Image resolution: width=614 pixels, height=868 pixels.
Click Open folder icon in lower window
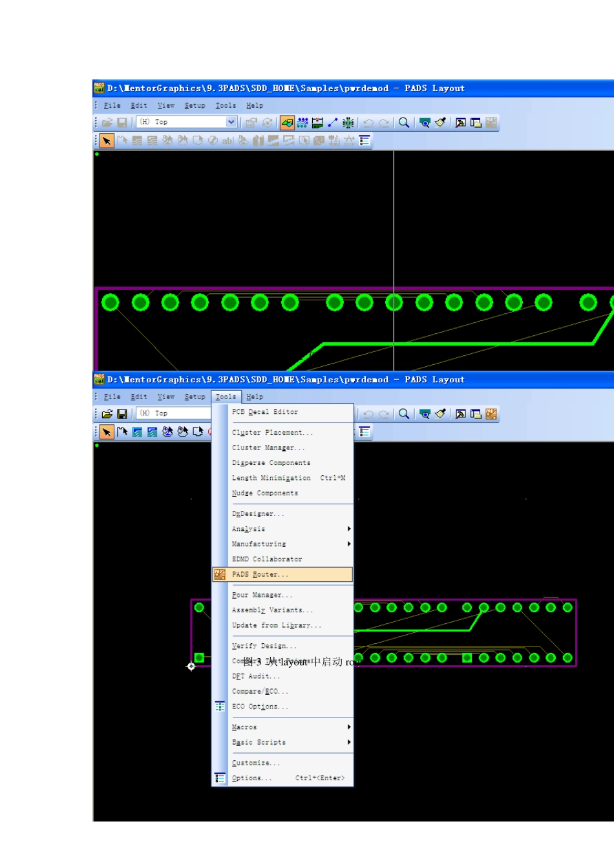107,414
